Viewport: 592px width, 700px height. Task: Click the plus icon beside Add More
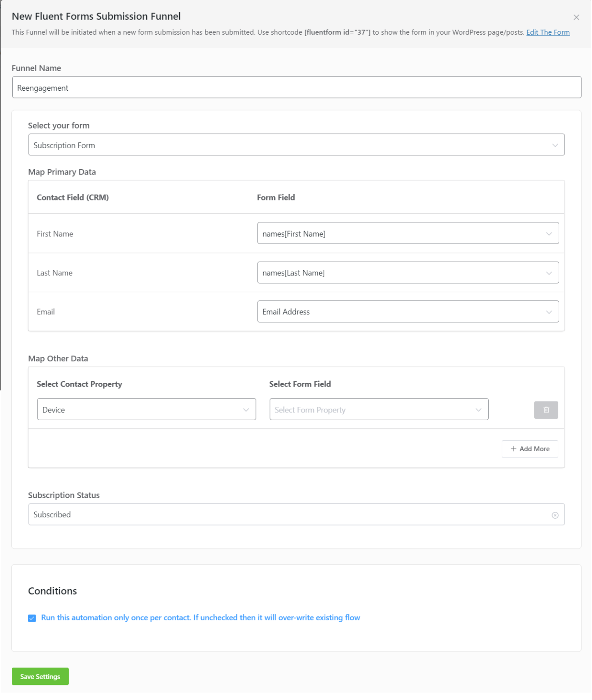tap(514, 449)
